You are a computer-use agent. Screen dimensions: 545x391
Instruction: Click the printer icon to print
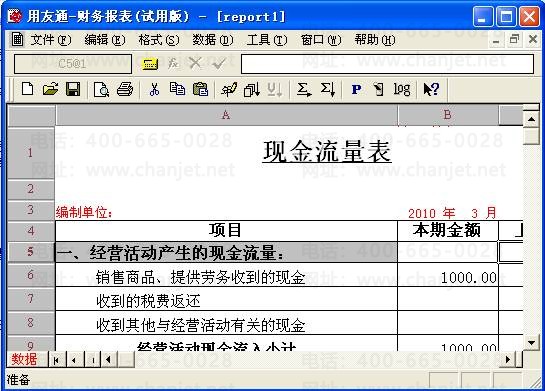[x=125, y=89]
